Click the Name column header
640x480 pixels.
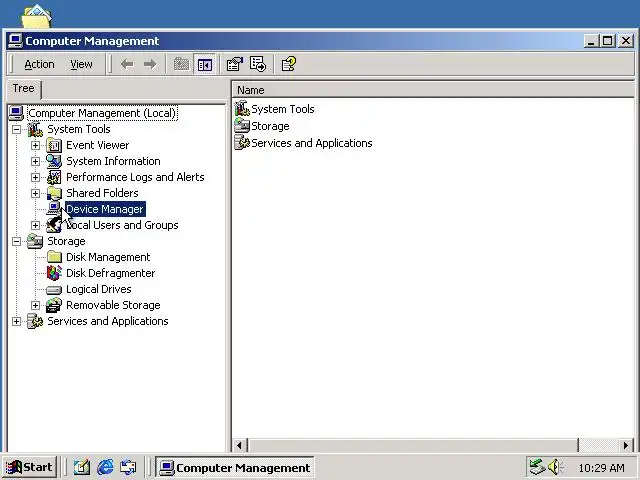tap(433, 90)
